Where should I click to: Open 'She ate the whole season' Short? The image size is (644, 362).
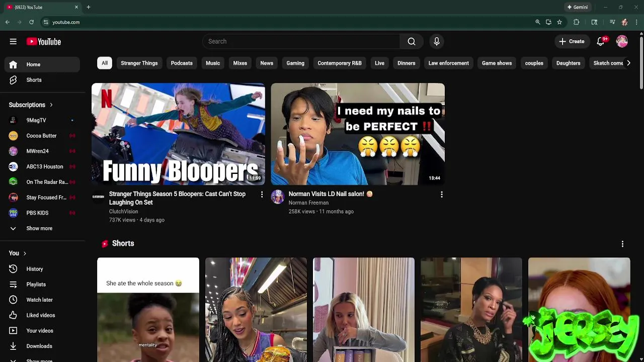[148, 310]
